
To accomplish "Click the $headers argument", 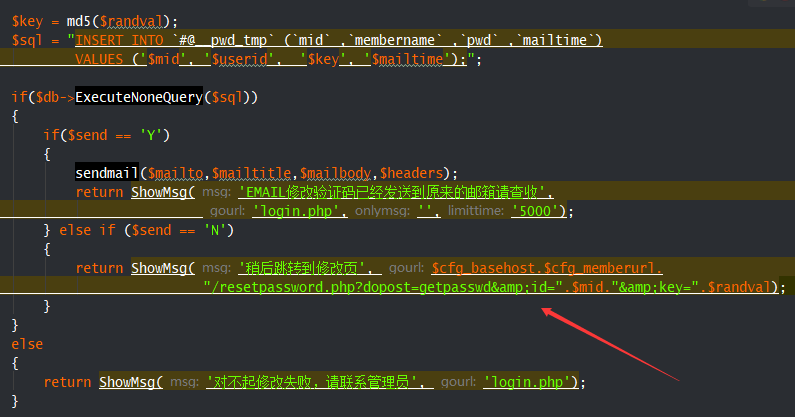I will click(x=411, y=173).
